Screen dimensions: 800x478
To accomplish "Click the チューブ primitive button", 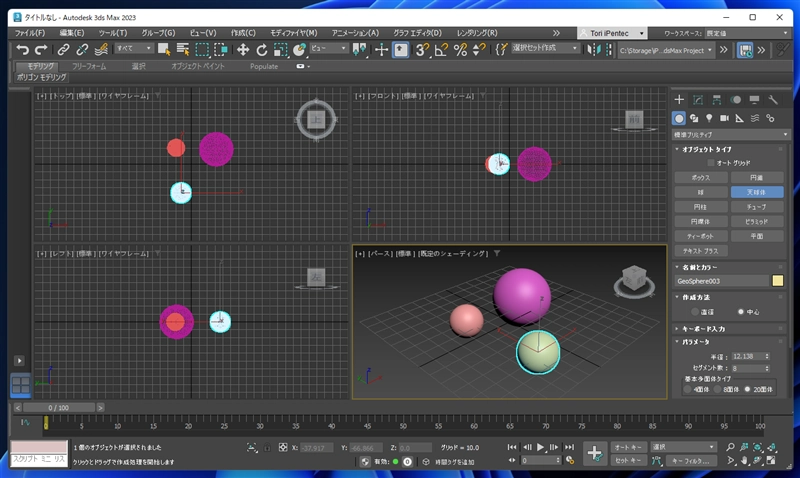I will tap(757, 207).
